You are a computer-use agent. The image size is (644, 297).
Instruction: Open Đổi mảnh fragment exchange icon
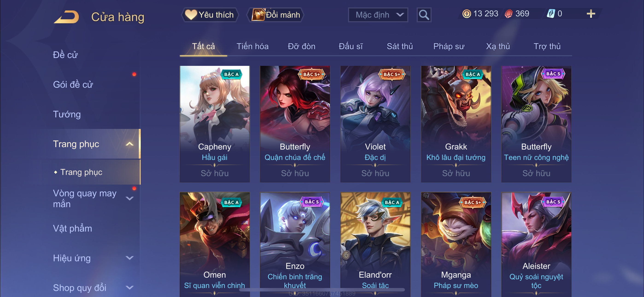coord(258,15)
